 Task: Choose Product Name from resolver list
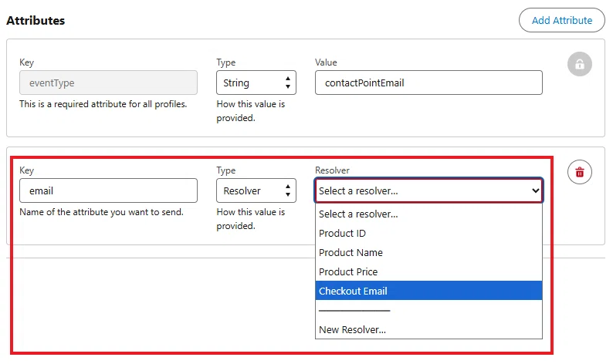(x=428, y=252)
